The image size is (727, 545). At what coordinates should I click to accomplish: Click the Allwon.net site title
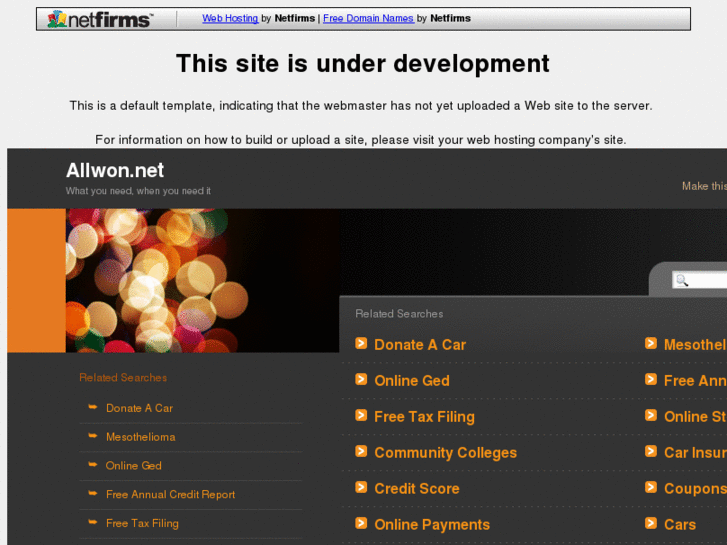tap(115, 170)
